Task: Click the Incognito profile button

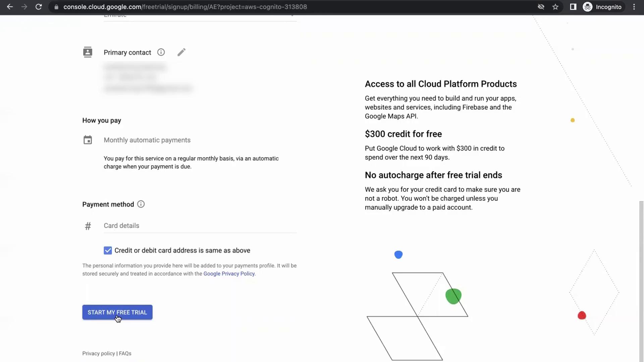Action: pyautogui.click(x=602, y=7)
